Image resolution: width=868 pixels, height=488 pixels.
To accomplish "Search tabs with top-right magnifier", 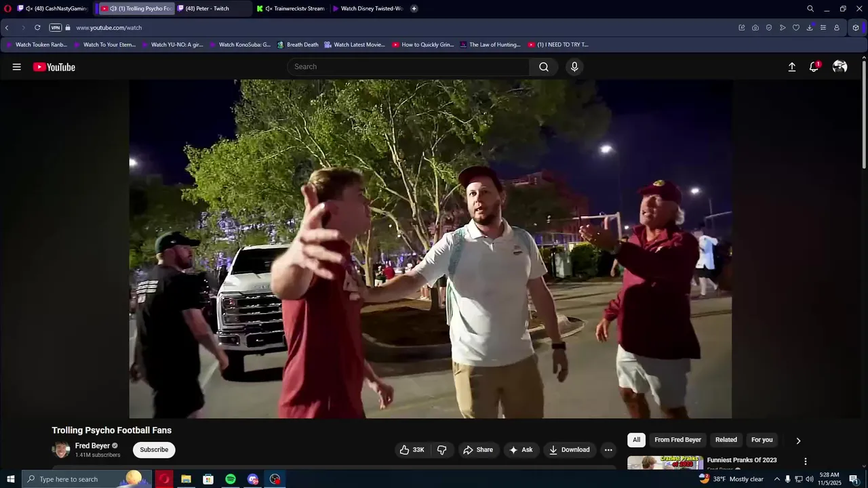I will coord(810,8).
